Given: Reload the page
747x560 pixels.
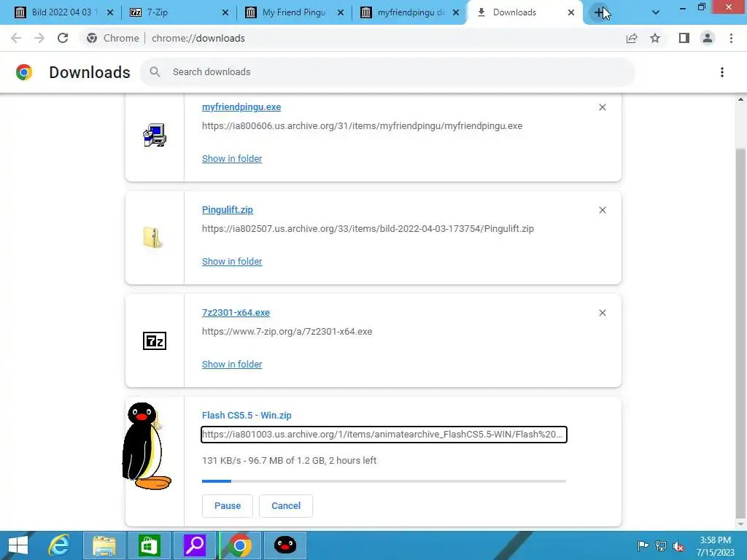Looking at the screenshot, I should coord(63,38).
